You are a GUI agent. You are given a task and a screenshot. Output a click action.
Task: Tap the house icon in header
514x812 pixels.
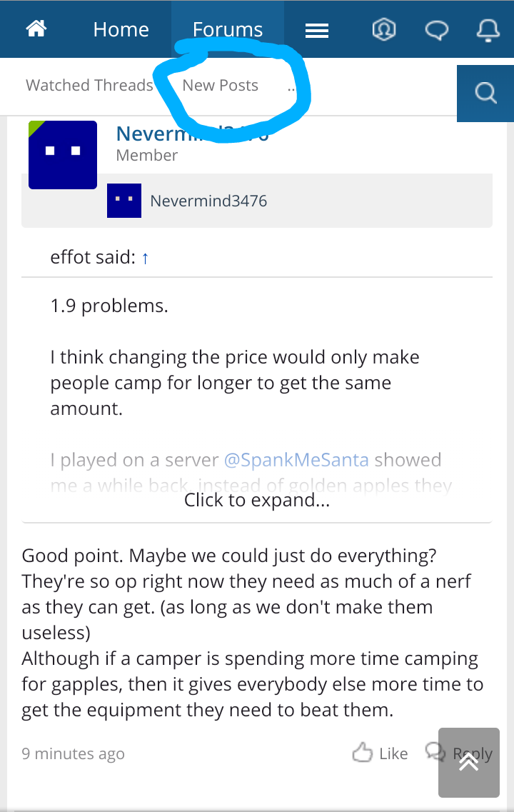click(36, 29)
